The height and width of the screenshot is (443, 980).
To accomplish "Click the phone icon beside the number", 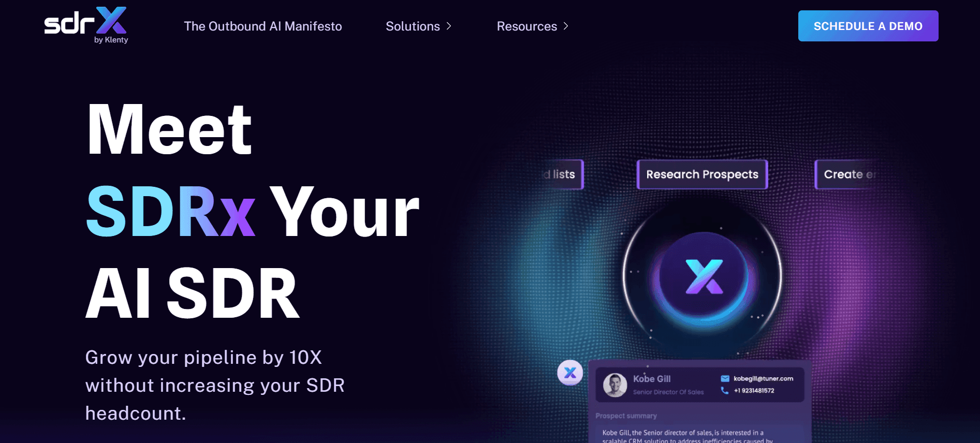I will [x=725, y=391].
